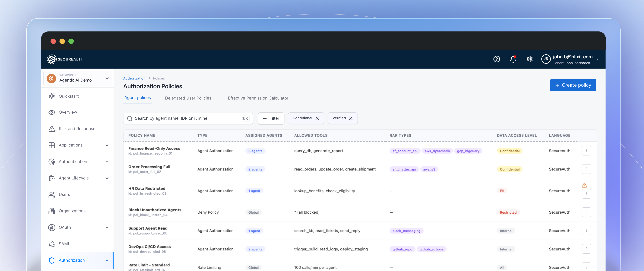Remove the Conditional filter chip
Screen dimensions: 644x271
[317, 118]
